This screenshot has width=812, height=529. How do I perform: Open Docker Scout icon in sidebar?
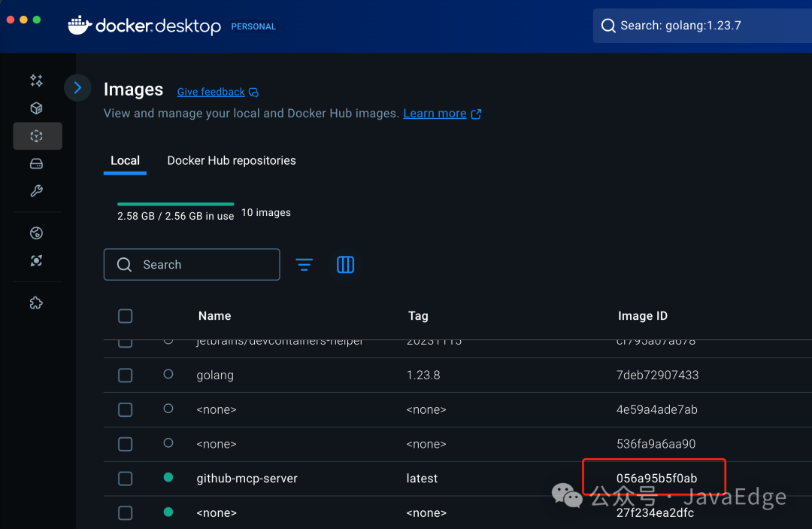point(36,260)
